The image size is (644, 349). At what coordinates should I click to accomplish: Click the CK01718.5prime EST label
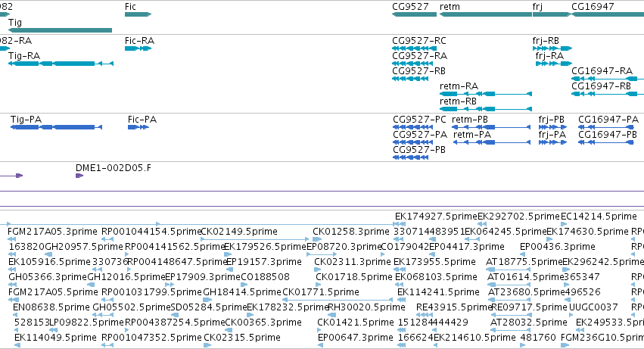[x=354, y=277]
